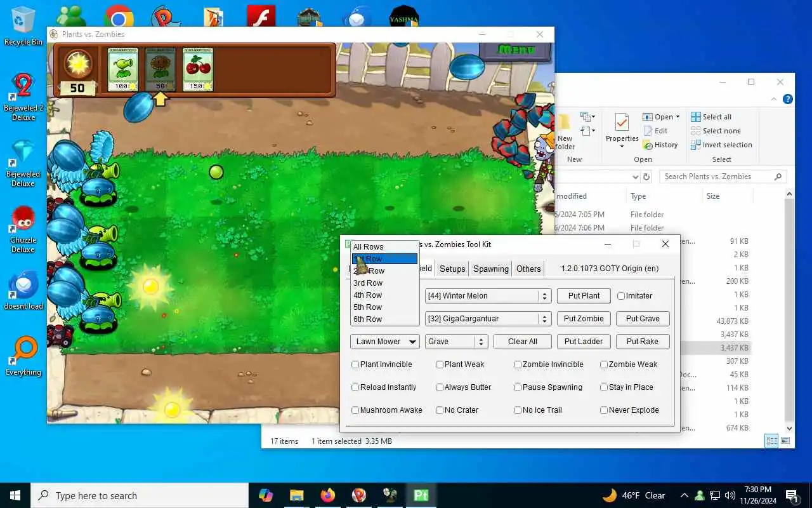
Task: Pick the Peashooter seed packet
Action: (x=123, y=69)
